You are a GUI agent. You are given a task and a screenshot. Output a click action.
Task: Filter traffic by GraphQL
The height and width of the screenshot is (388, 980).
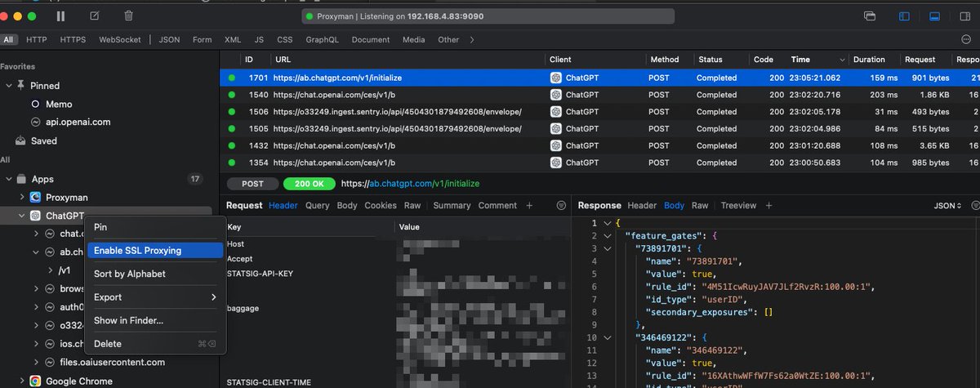pos(322,39)
